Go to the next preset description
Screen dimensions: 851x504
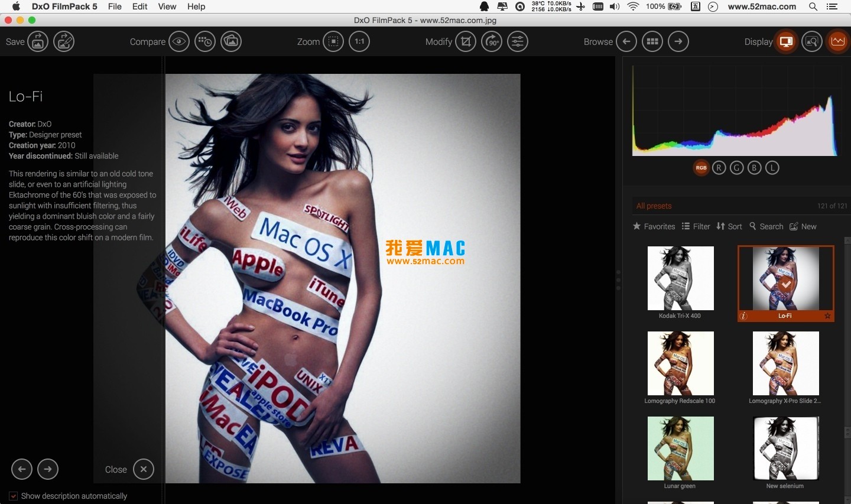point(48,469)
